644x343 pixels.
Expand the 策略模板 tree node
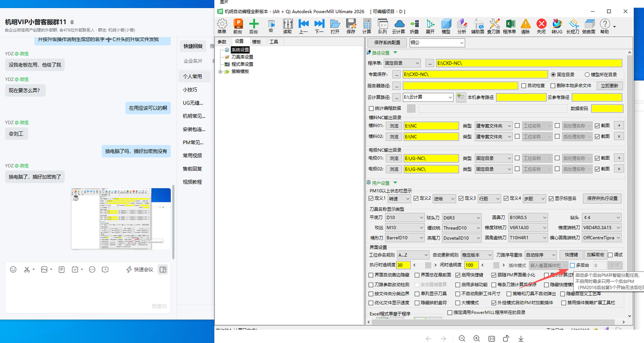[x=220, y=72]
